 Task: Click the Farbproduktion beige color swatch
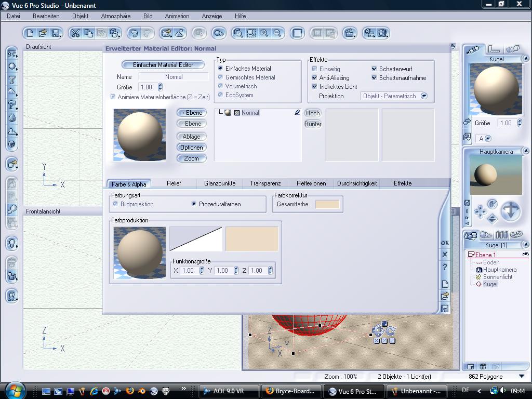(x=252, y=239)
